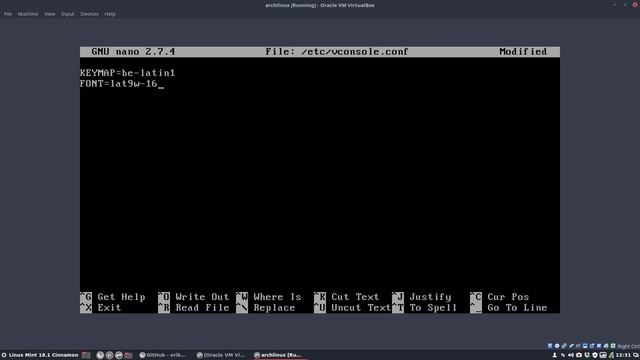Click the KEYMAP=be-latin1 line in nano

[x=127, y=73]
